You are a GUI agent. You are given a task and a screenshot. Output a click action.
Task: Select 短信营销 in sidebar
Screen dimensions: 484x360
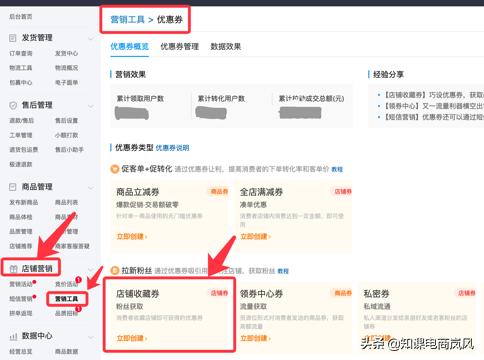coord(21,299)
